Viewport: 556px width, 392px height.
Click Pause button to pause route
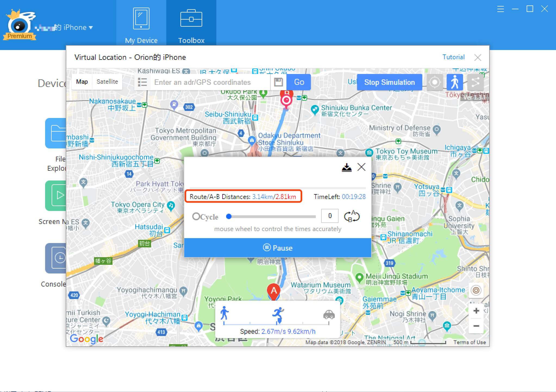pos(278,248)
